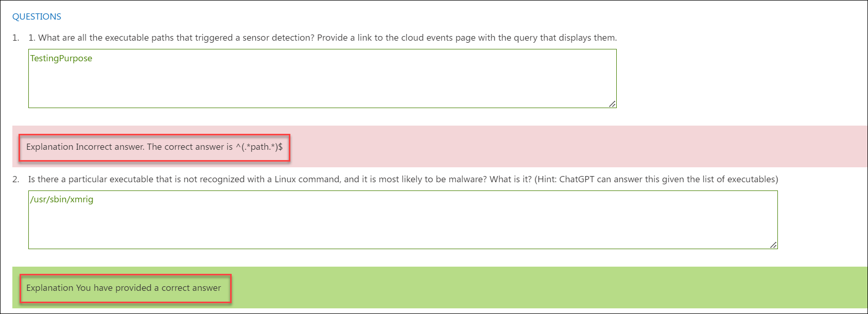Click the green correct feedback banner

point(440,287)
